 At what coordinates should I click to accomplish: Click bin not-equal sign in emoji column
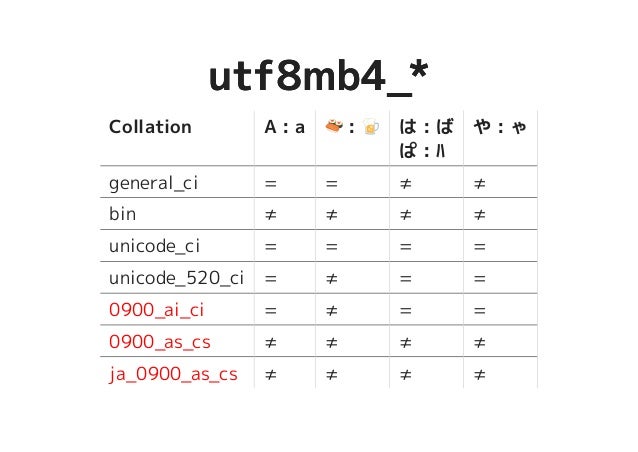click(332, 215)
